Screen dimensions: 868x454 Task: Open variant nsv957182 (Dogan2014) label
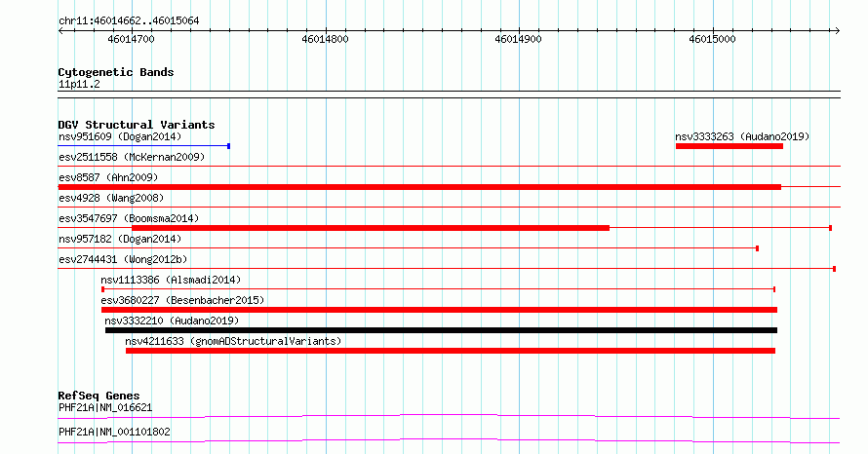coord(120,239)
